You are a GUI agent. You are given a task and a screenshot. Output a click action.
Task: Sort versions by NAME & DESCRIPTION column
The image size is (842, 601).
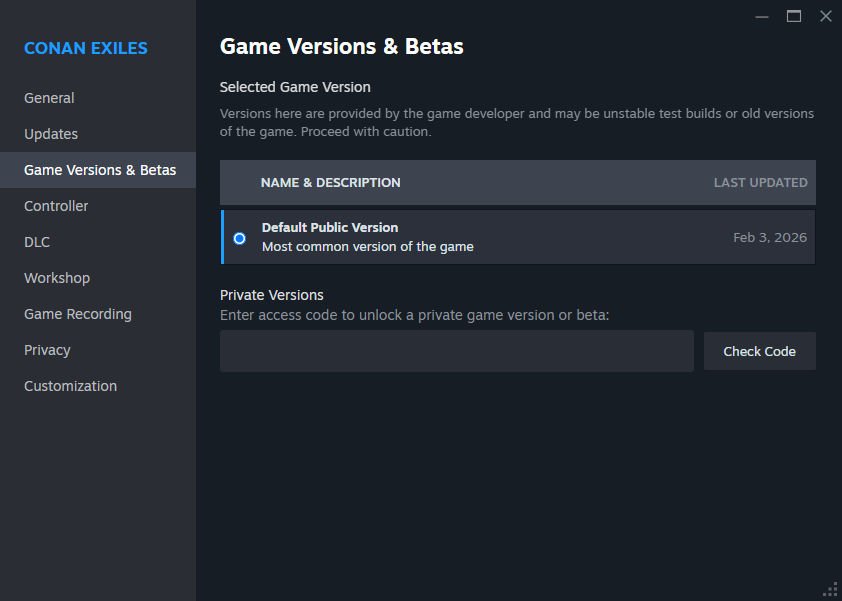click(330, 183)
